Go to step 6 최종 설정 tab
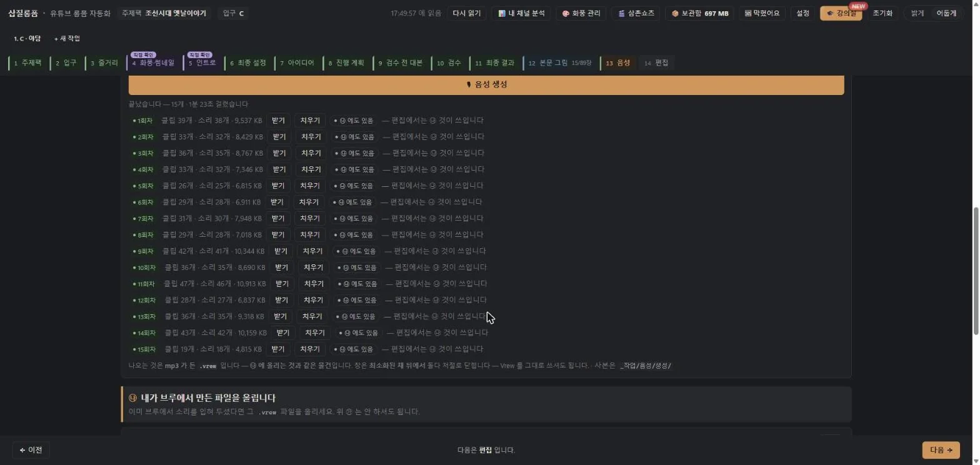 [x=247, y=63]
